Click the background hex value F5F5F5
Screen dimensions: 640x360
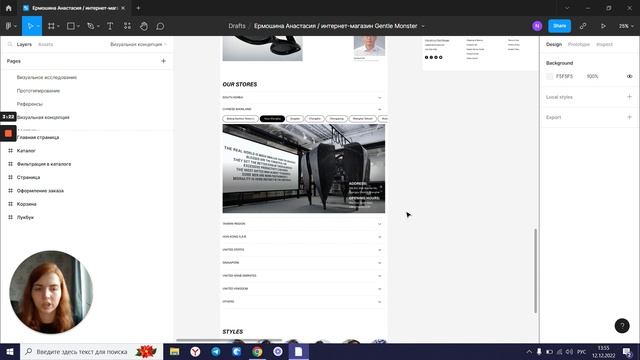564,76
